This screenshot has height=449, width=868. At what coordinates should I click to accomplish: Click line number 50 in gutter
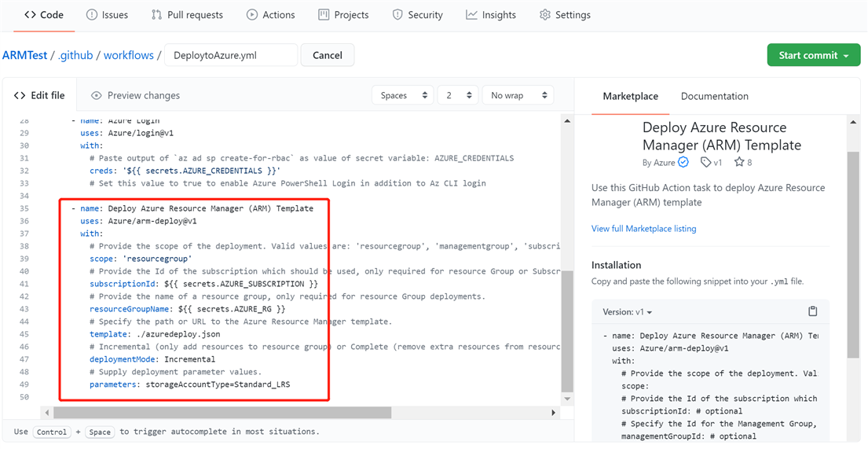(x=24, y=397)
